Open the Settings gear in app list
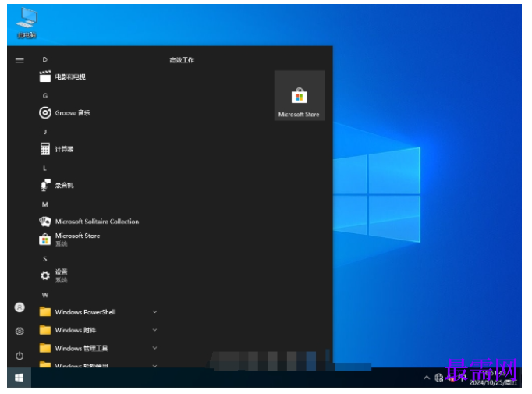The width and height of the screenshot is (532, 394). pyautogui.click(x=45, y=275)
